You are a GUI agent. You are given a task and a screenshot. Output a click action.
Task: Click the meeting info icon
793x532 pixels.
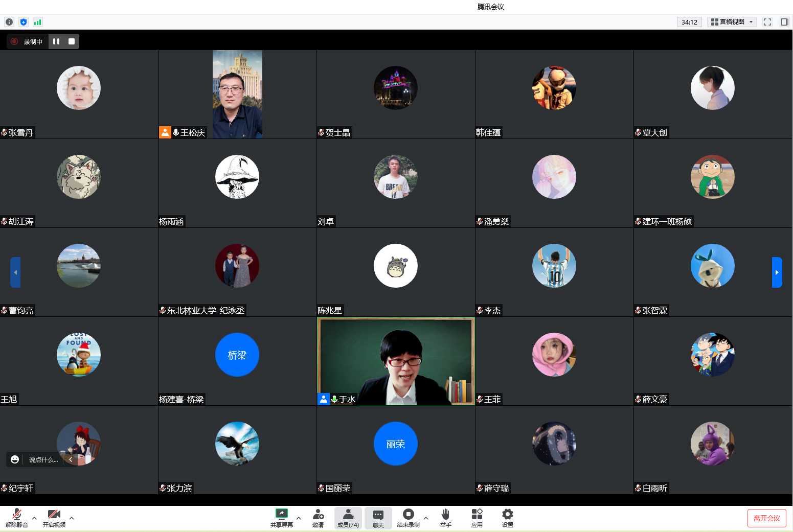tap(9, 22)
